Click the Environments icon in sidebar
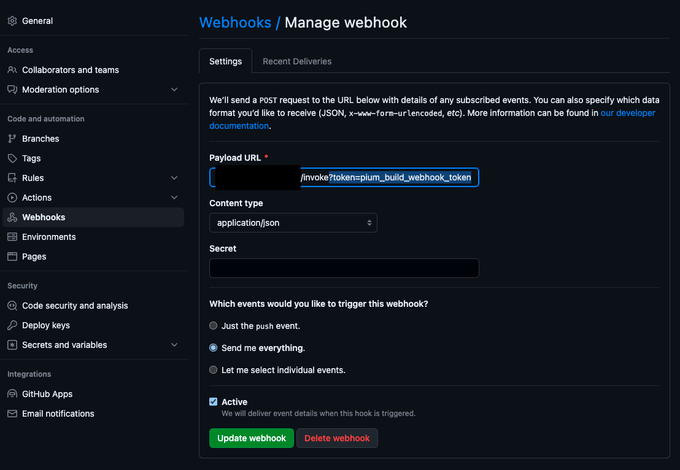Image resolution: width=680 pixels, height=470 pixels. [x=12, y=237]
